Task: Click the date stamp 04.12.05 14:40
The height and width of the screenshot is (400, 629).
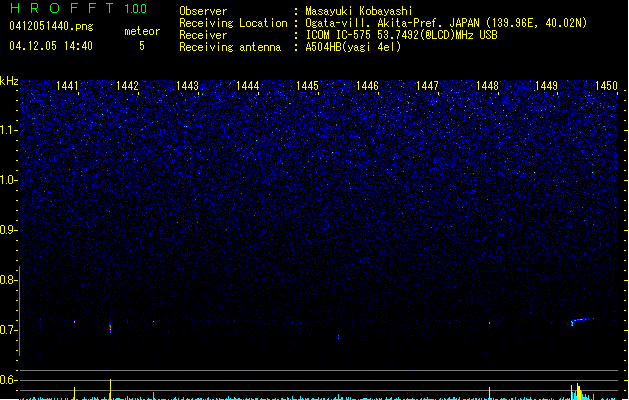Action: click(51, 46)
